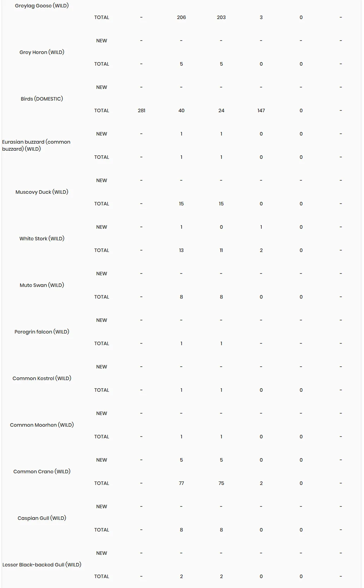364x588 pixels.
Task: Select Eurasian buzzard (common buzzard) (WILD) label
Action: pos(36,145)
